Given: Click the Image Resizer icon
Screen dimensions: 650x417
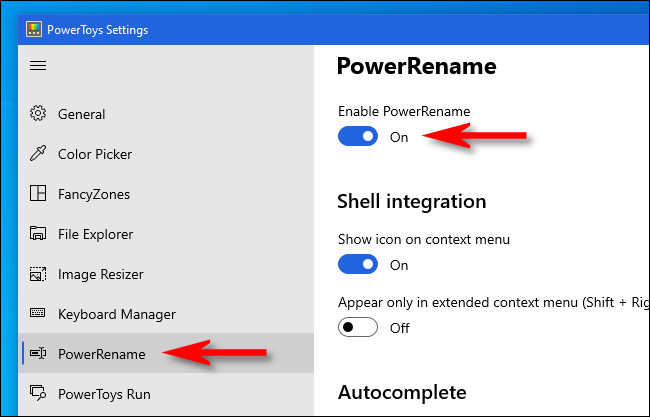Looking at the screenshot, I should (38, 274).
